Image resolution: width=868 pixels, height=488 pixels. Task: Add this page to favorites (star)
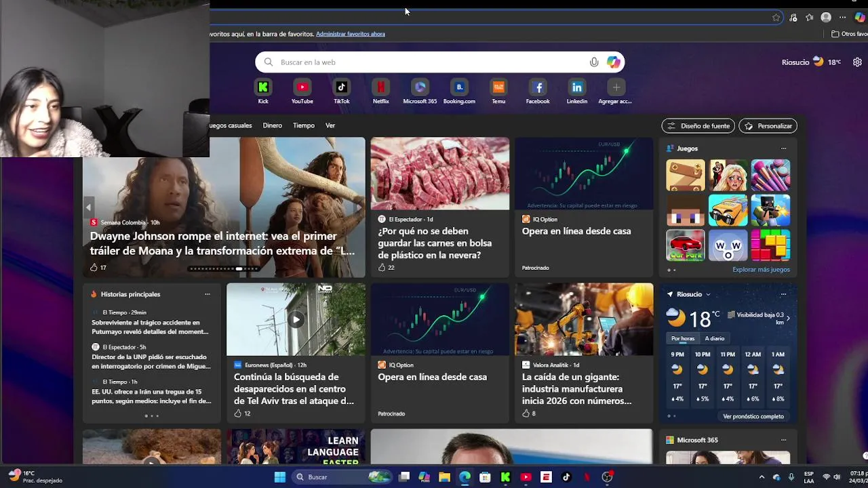[x=776, y=18]
